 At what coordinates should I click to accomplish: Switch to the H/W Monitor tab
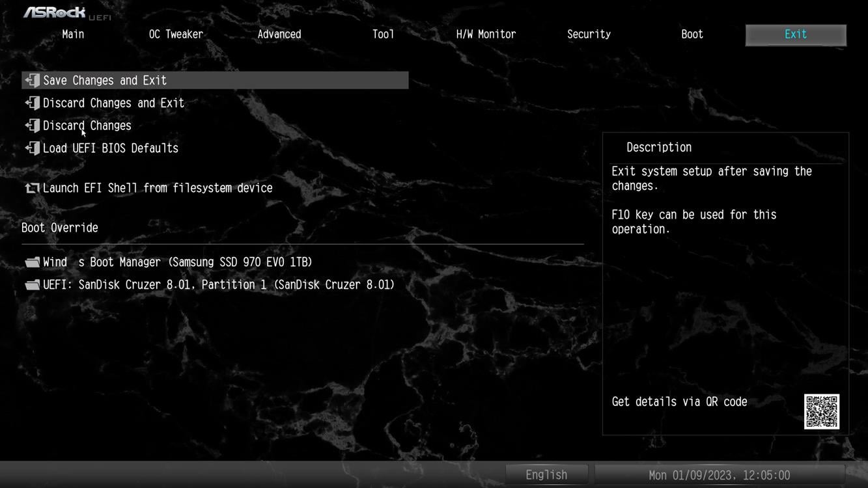486,34
